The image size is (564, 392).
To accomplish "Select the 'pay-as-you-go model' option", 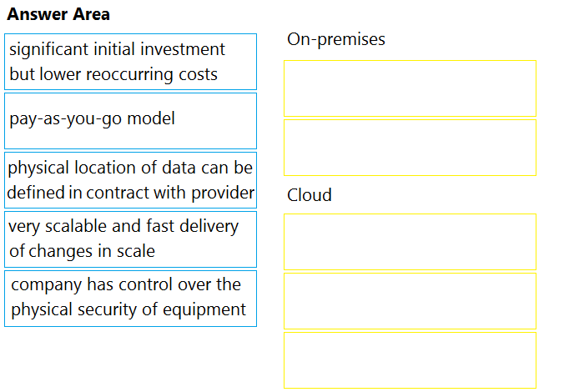I will [x=130, y=121].
